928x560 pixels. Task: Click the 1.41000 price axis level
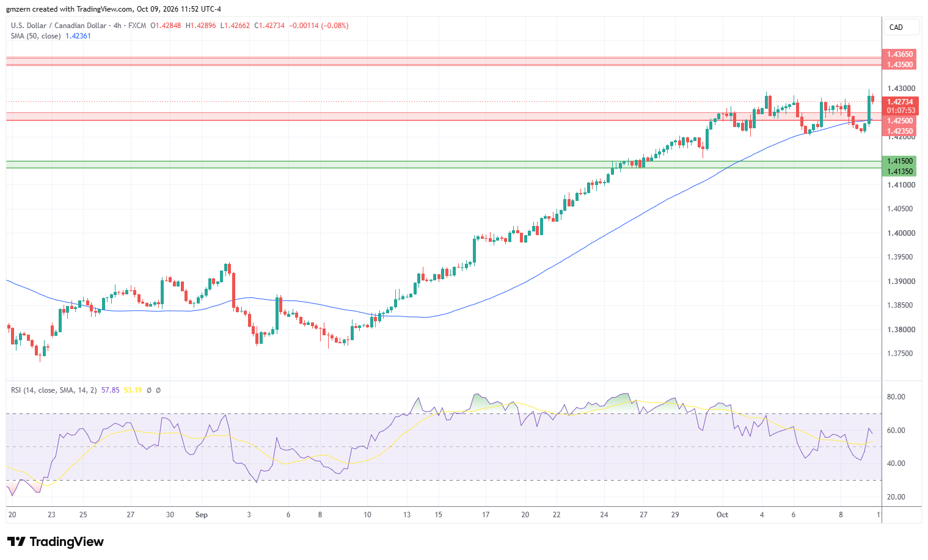click(901, 185)
